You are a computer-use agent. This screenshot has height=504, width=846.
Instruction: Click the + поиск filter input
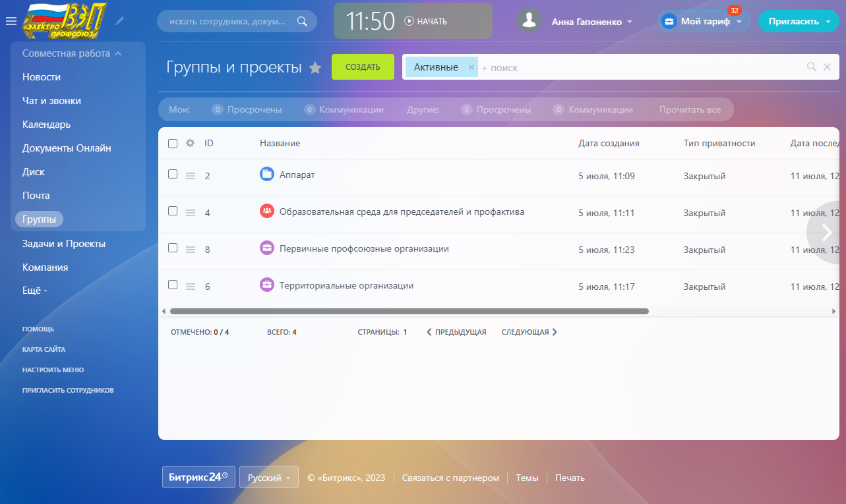click(640, 67)
